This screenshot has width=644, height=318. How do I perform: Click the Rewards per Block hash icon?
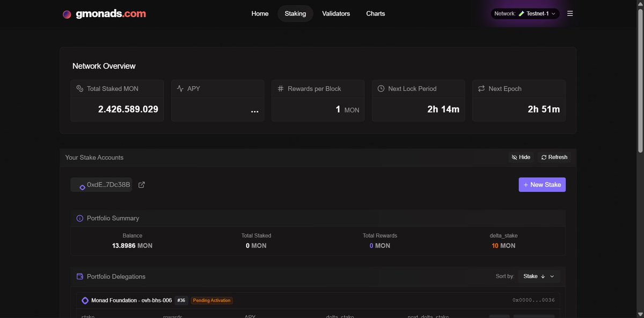(281, 88)
